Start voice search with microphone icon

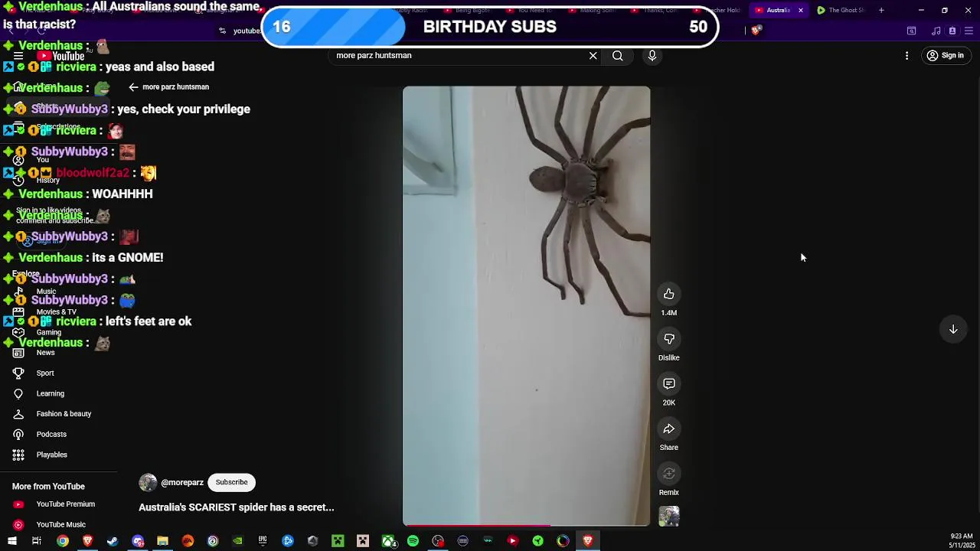652,55
